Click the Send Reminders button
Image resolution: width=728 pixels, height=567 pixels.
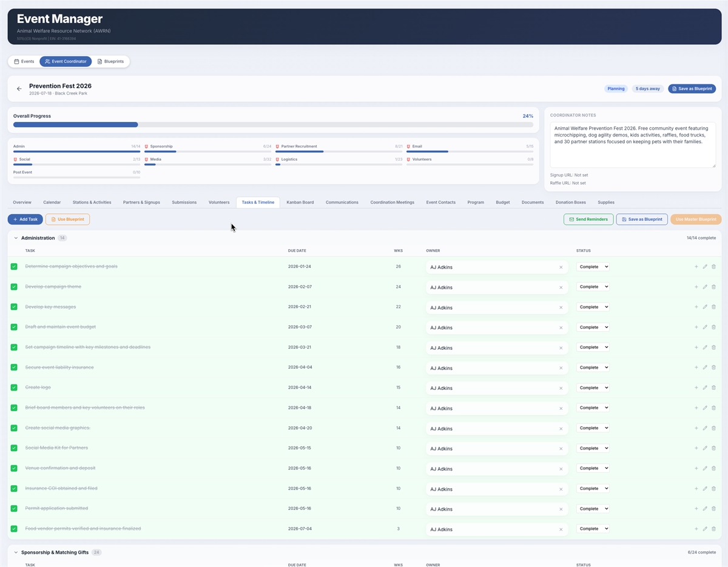click(x=588, y=220)
